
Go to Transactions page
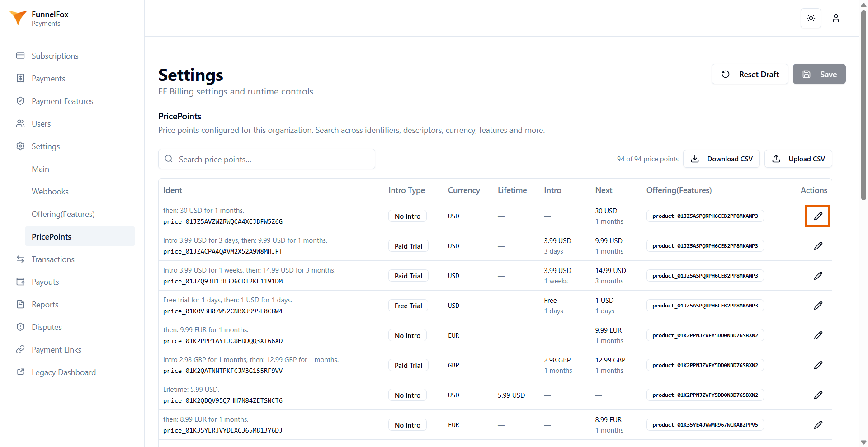pyautogui.click(x=53, y=259)
